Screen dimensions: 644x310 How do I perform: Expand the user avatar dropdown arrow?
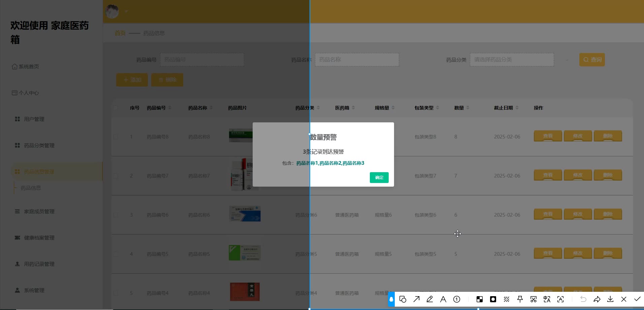[x=126, y=11]
